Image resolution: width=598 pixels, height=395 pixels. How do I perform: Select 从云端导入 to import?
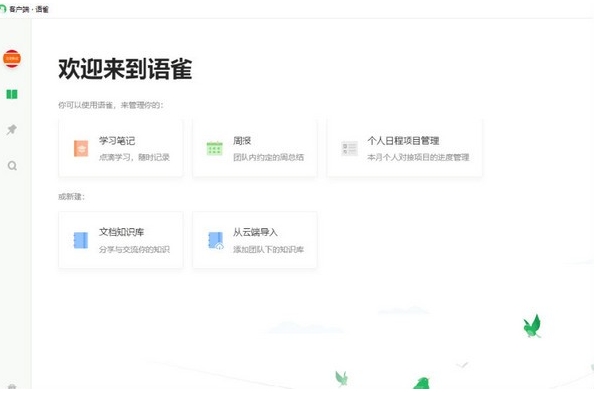click(x=256, y=232)
